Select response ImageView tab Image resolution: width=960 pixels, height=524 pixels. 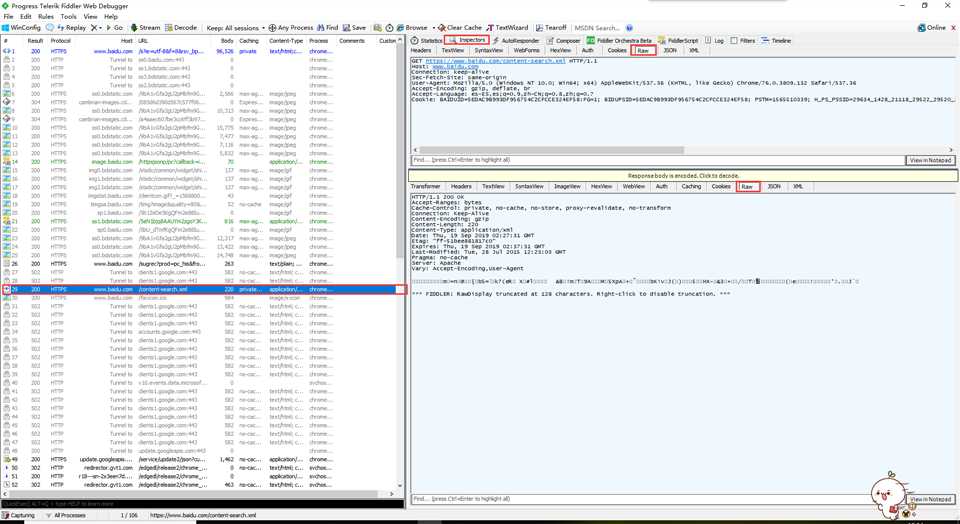tap(567, 187)
